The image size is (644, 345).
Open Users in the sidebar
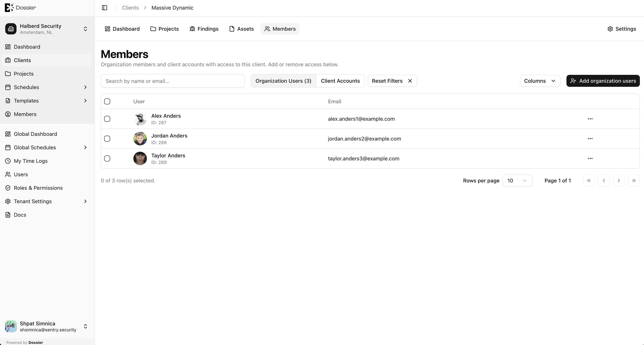[x=46, y=175]
